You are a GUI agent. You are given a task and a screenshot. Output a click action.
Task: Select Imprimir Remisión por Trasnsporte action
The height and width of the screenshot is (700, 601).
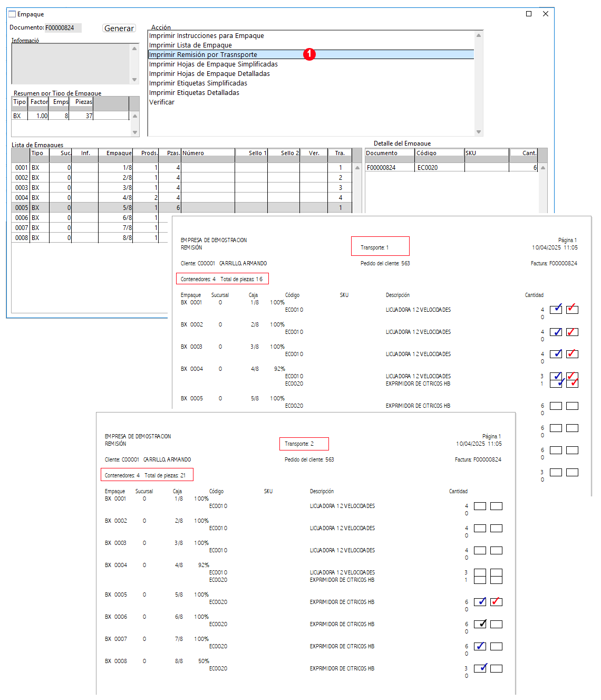point(311,55)
